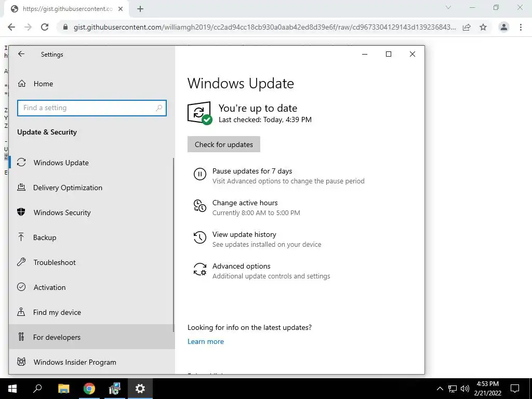Open Chrome profile avatar menu
Image resolution: width=532 pixels, height=399 pixels.
tap(504, 27)
